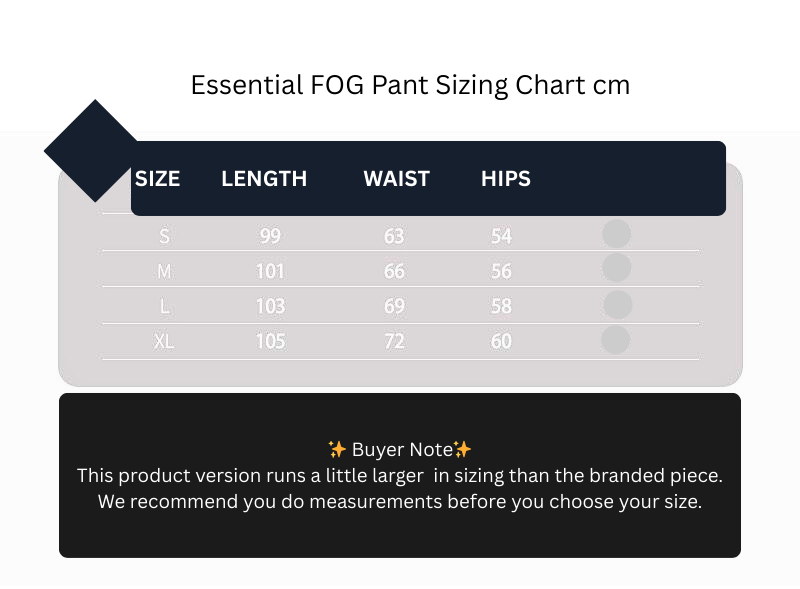
Task: Click the WAIST column header
Action: coord(396,179)
